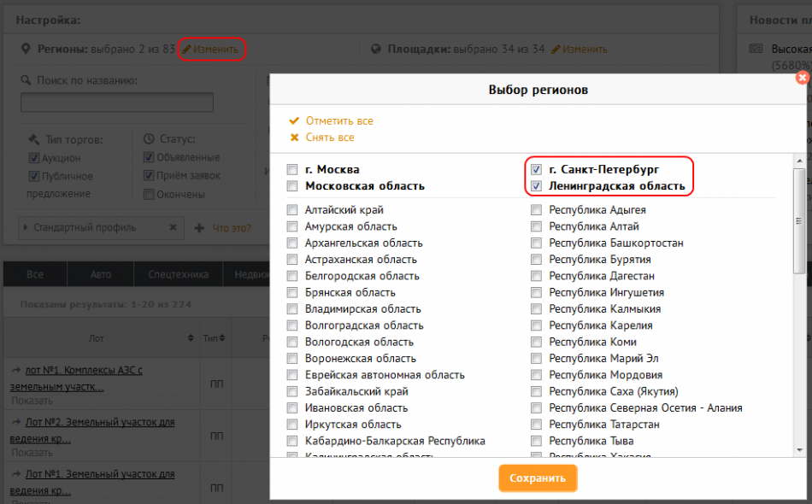Toggle the Объявленные status checkbox
The height and width of the screenshot is (504, 812).
click(149, 157)
